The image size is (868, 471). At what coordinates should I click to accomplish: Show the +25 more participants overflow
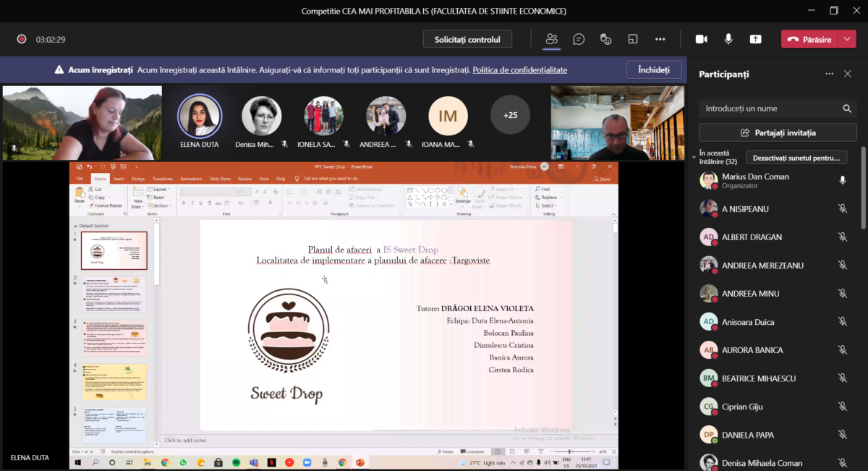510,115
